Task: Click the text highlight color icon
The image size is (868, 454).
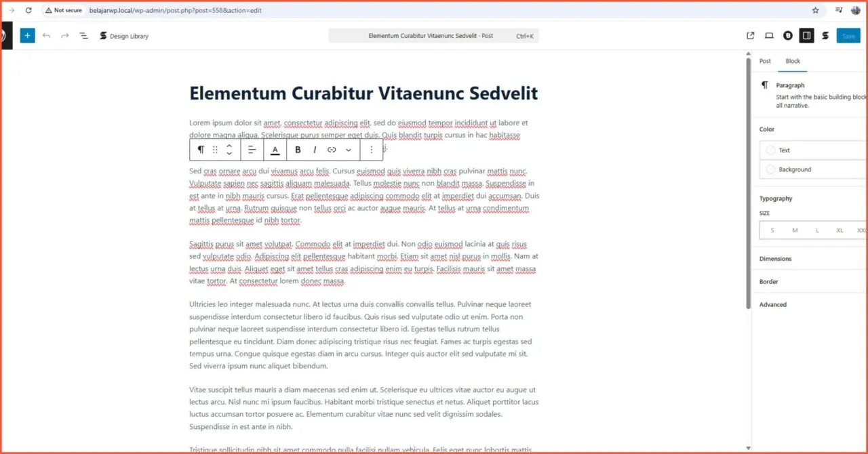Action: tap(275, 149)
